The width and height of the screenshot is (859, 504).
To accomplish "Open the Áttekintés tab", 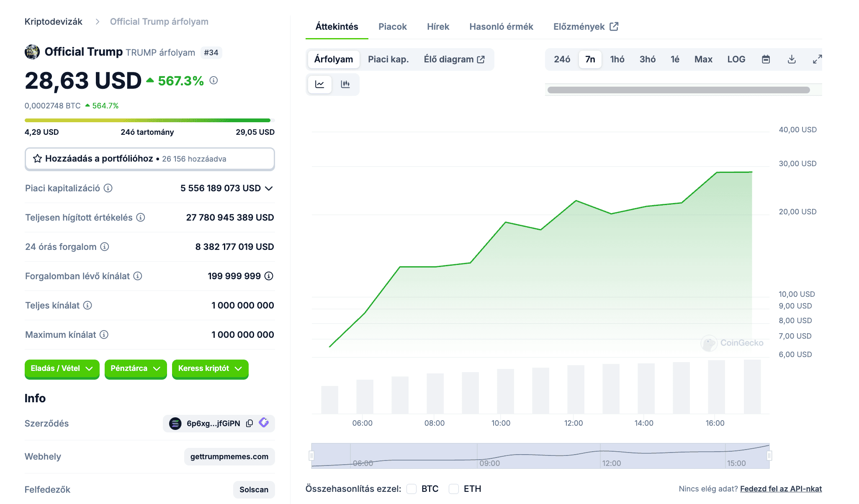I will tap(337, 27).
